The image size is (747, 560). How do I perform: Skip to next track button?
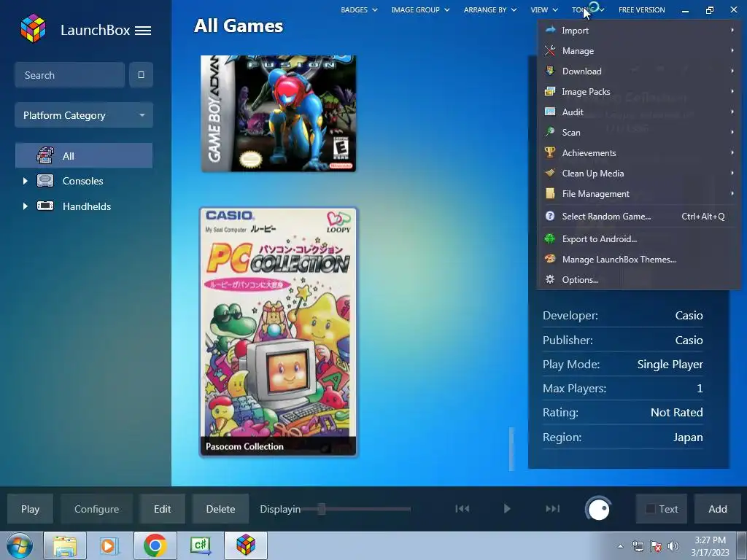(553, 508)
